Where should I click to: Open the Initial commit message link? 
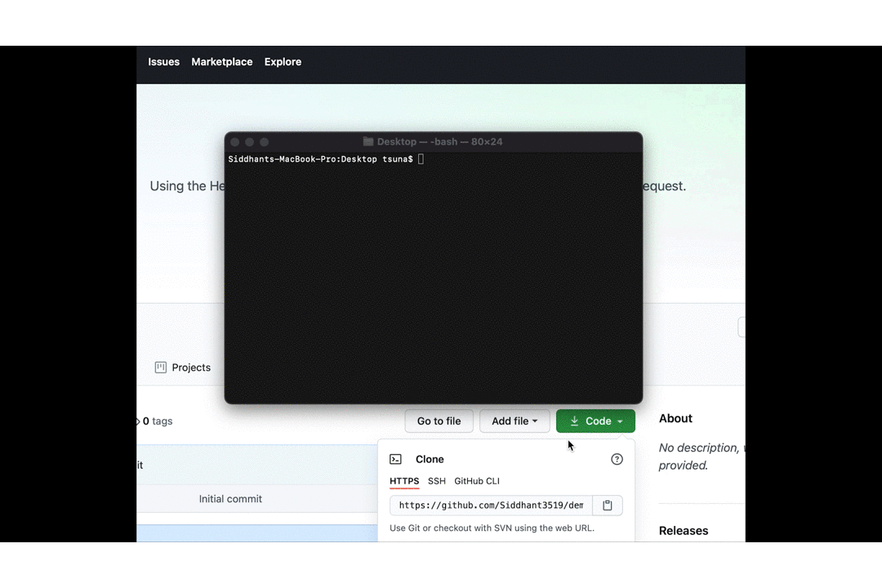(x=230, y=498)
